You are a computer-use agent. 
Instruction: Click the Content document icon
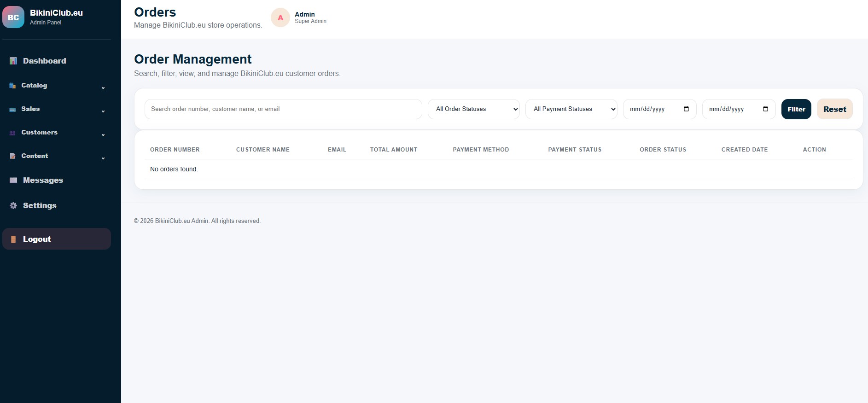click(12, 156)
